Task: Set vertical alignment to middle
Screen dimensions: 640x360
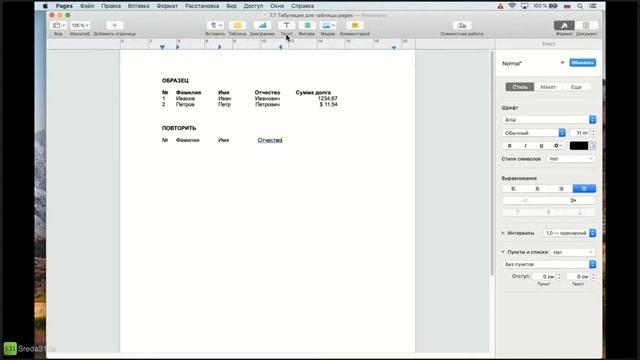Action: [x=549, y=212]
